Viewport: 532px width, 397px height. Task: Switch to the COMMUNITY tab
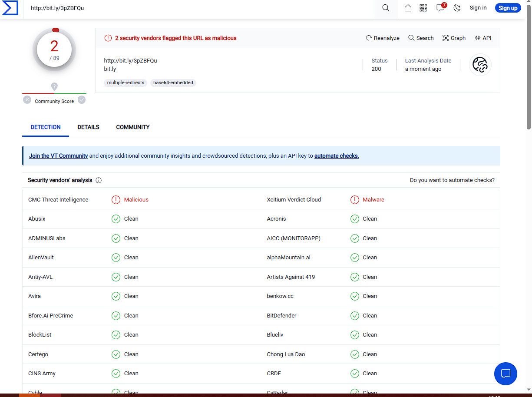point(133,127)
